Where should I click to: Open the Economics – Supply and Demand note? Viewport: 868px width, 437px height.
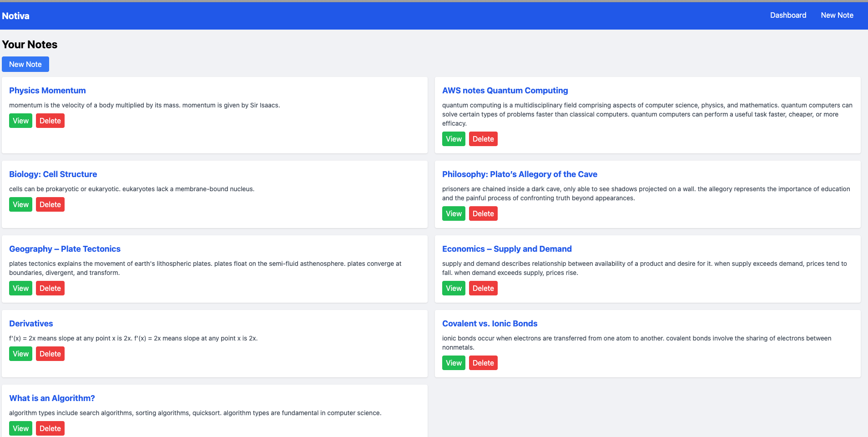[x=507, y=249]
